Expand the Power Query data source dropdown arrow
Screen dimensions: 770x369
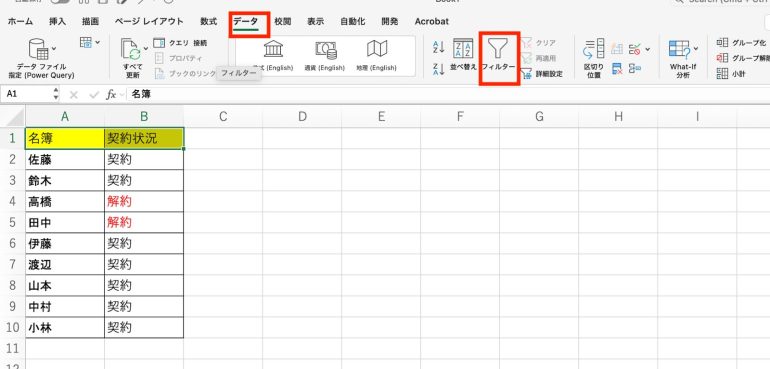pyautogui.click(x=54, y=48)
